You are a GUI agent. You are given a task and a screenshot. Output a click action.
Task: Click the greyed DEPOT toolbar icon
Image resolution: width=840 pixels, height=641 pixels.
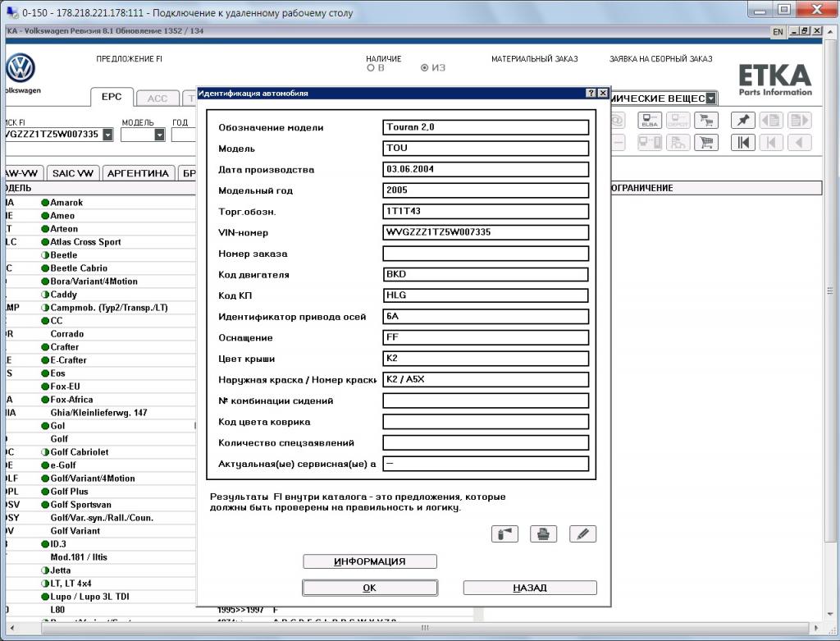(x=678, y=120)
